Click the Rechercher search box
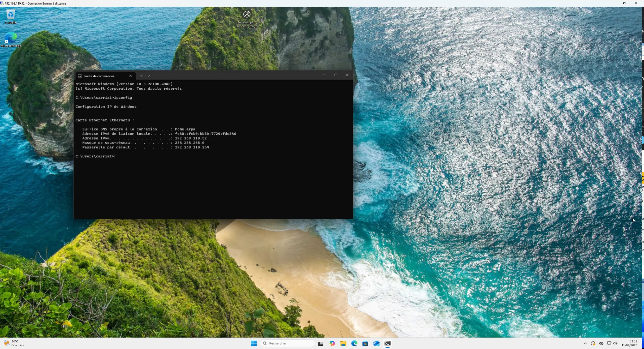The image size is (644, 349). point(288,343)
